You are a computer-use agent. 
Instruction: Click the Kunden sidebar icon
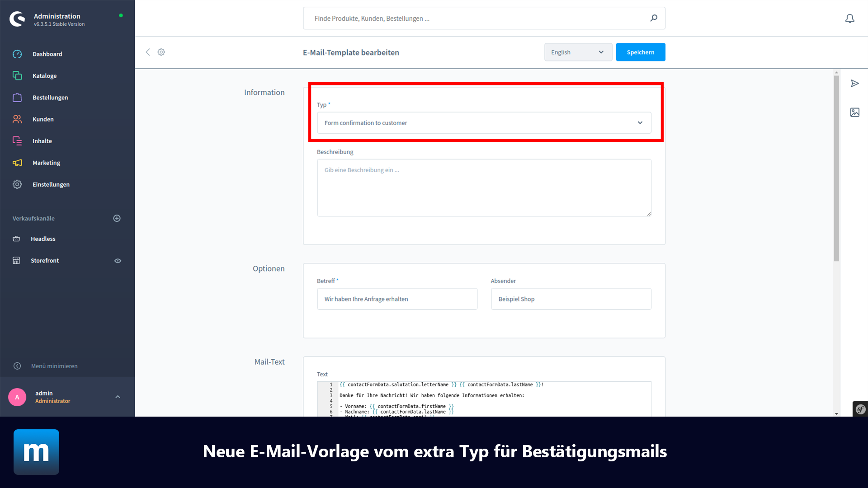[x=17, y=118]
